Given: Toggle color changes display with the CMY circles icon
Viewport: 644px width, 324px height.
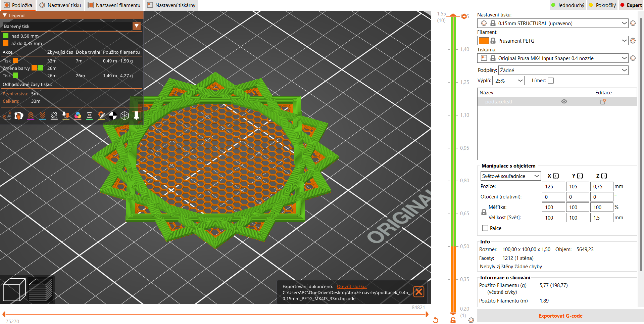Looking at the screenshot, I should click(78, 115).
